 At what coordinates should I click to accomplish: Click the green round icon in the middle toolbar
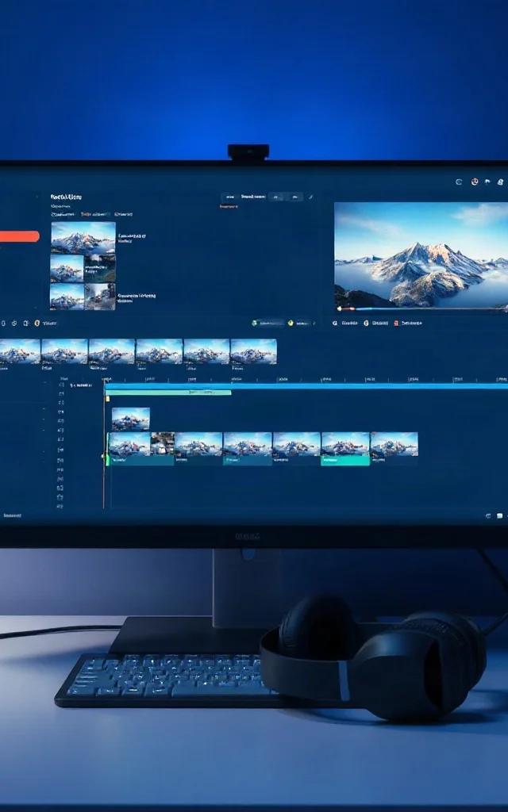[x=255, y=324]
